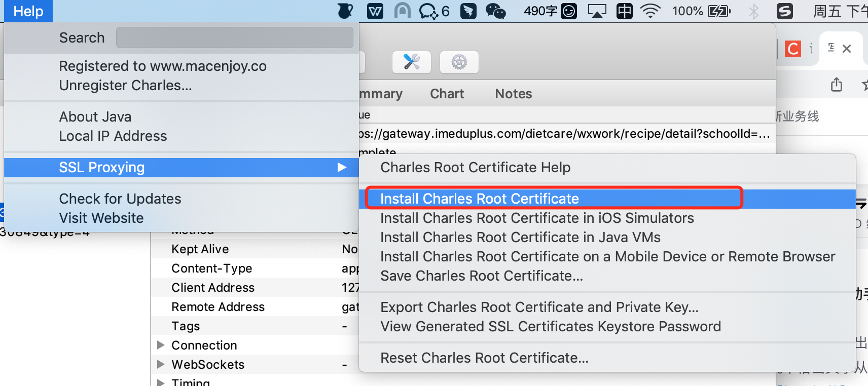The width and height of the screenshot is (868, 386).
Task: Click the Help menu Search field
Action: pos(234,37)
